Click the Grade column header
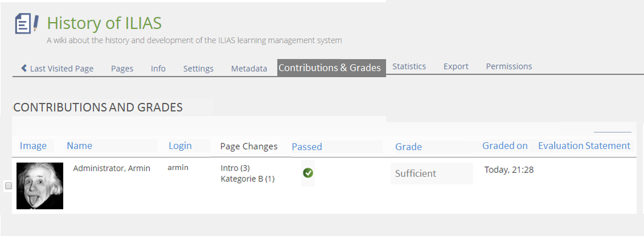This screenshot has height=236, width=644. point(408,147)
